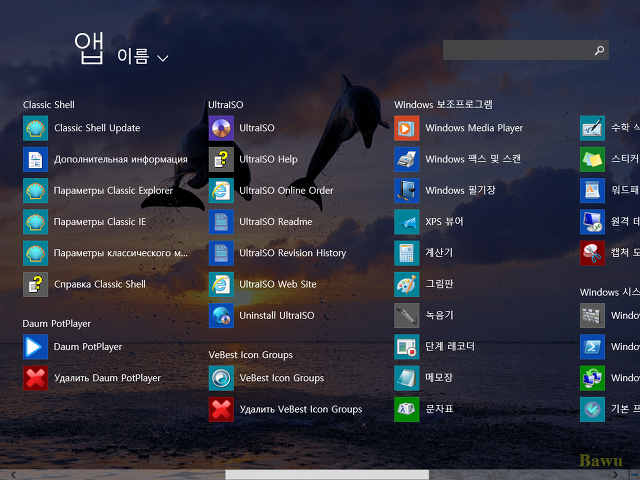This screenshot has width=640, height=480.
Task: Open UltraISO Web Site icon
Action: [221, 284]
